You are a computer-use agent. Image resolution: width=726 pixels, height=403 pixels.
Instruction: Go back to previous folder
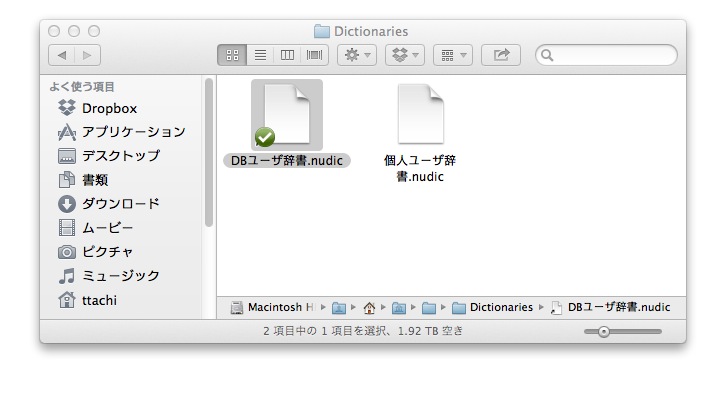pos(62,55)
